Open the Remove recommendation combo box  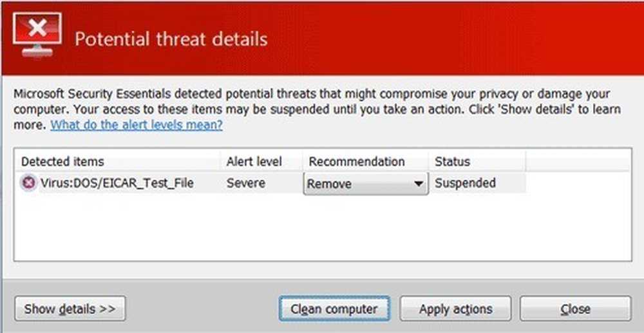click(366, 184)
